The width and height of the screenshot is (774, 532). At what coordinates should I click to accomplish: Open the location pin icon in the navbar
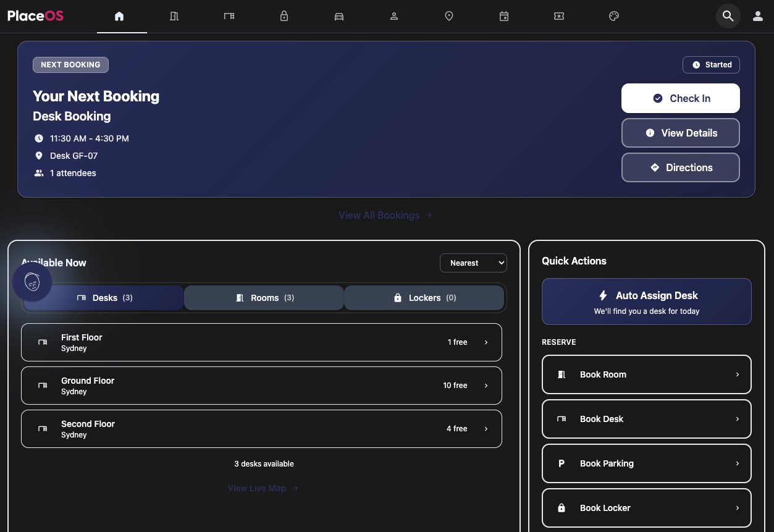pyautogui.click(x=449, y=16)
